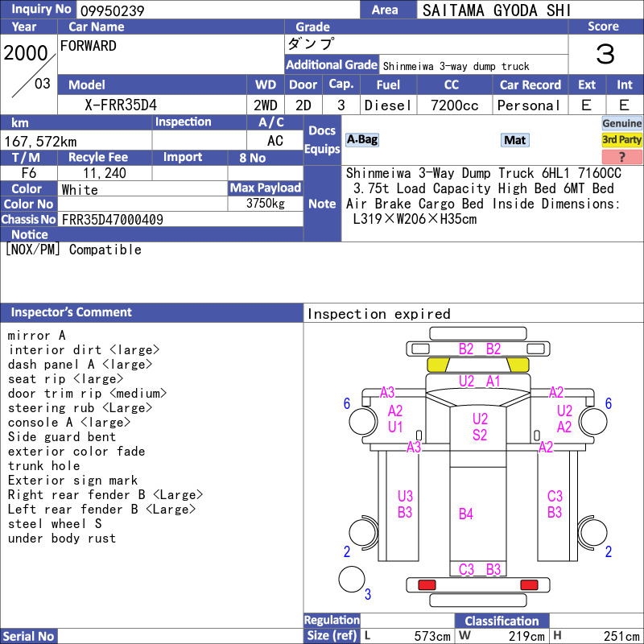Click the A/C value AC
Viewport: 644px width, 644px height.
coord(275,141)
